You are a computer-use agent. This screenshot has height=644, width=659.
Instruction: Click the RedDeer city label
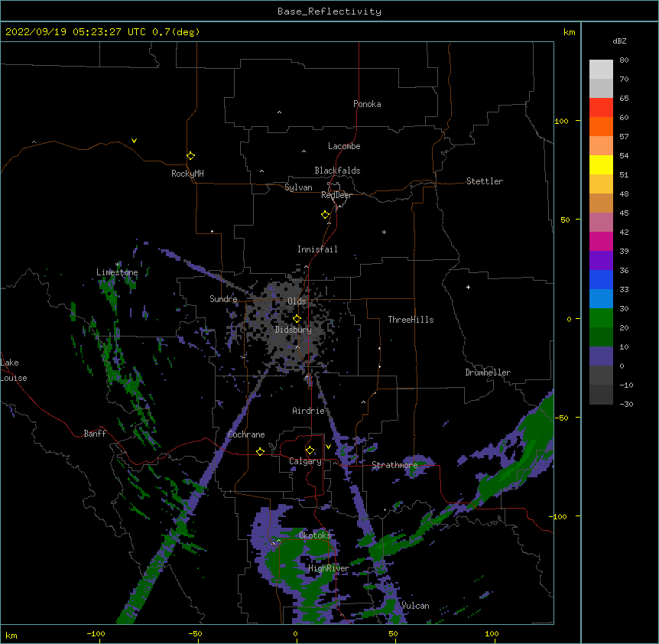(336, 195)
